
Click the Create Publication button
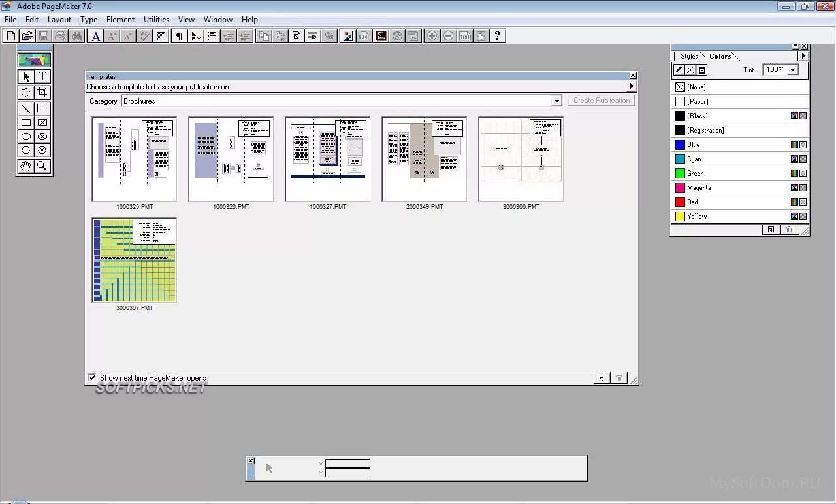pyautogui.click(x=602, y=101)
